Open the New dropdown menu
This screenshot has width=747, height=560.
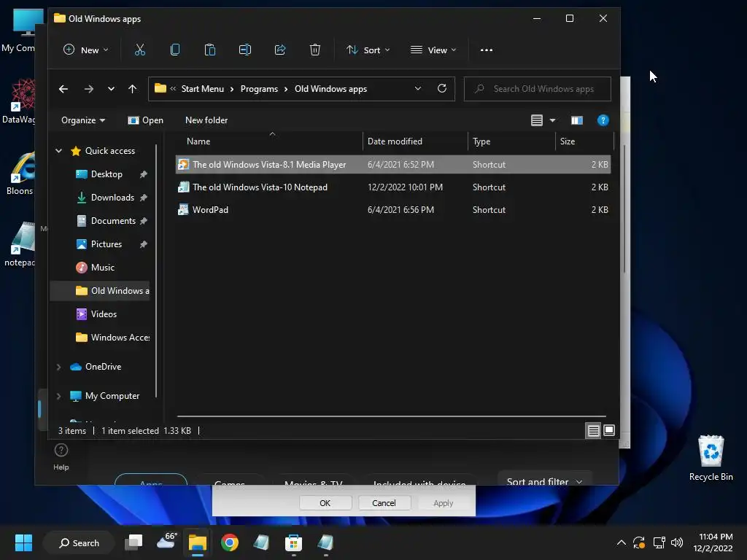(x=86, y=50)
